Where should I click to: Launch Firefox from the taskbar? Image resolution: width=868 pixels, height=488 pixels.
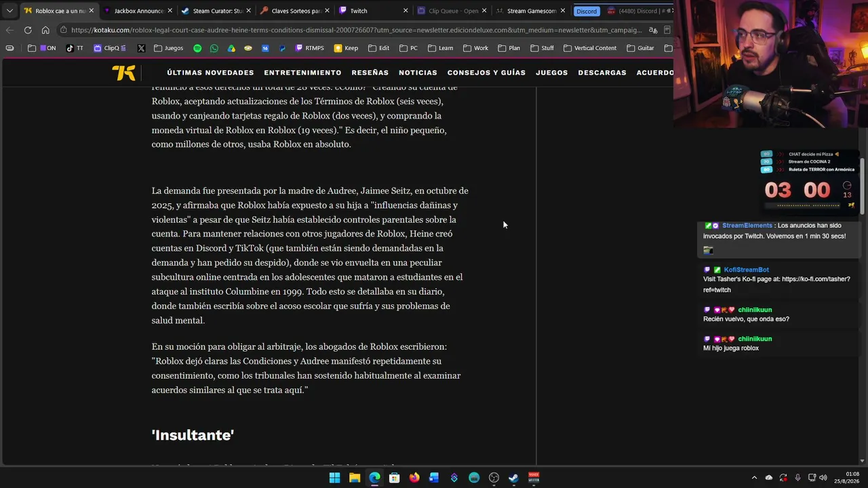414,478
